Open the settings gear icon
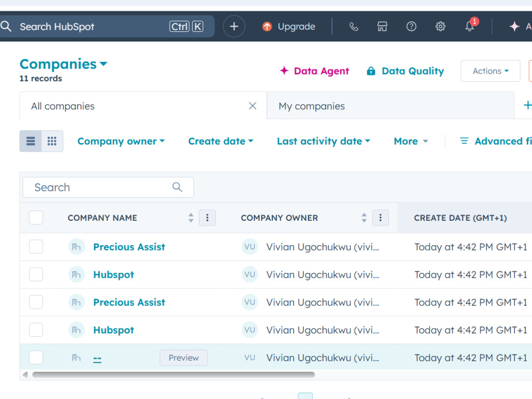Image resolution: width=532 pixels, height=399 pixels. (440, 27)
